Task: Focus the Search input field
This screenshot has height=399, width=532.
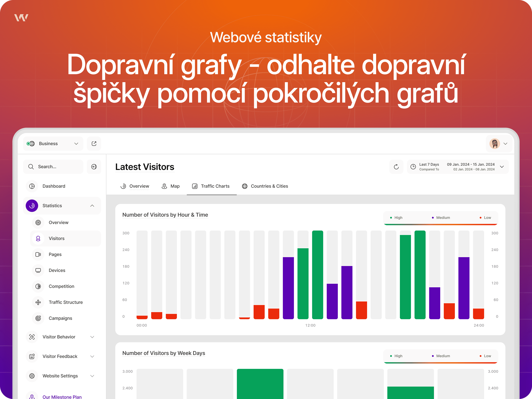Action: click(x=53, y=167)
